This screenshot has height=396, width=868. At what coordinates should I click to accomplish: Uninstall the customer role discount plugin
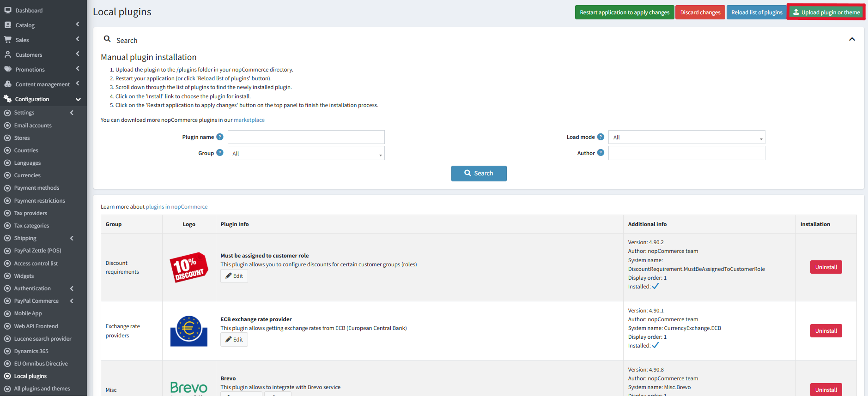[826, 267]
